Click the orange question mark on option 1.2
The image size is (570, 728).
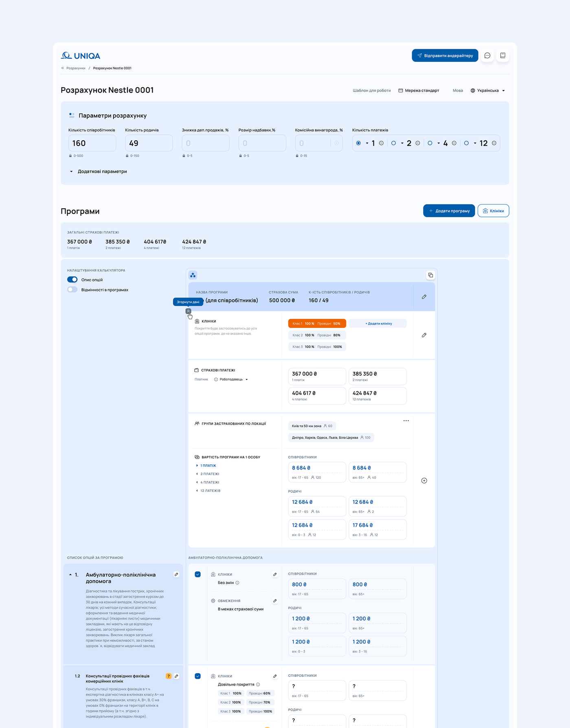(169, 676)
